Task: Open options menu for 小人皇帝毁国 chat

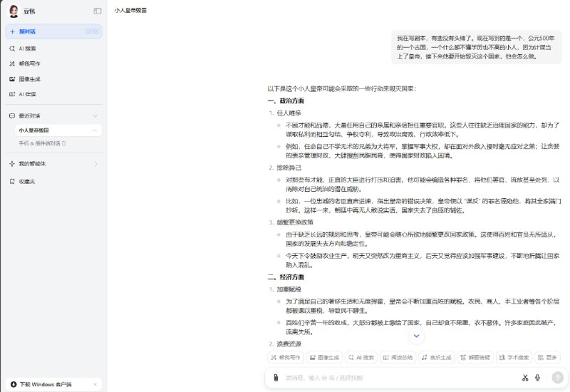Action: (95, 130)
